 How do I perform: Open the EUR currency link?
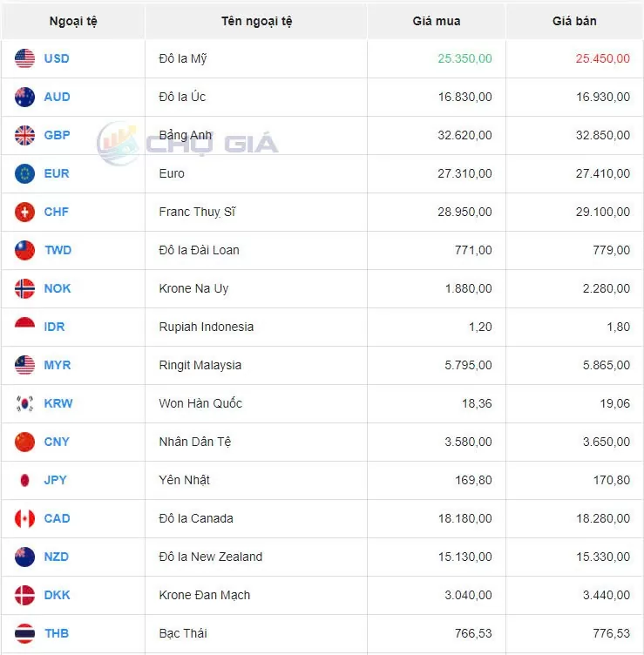tap(57, 174)
